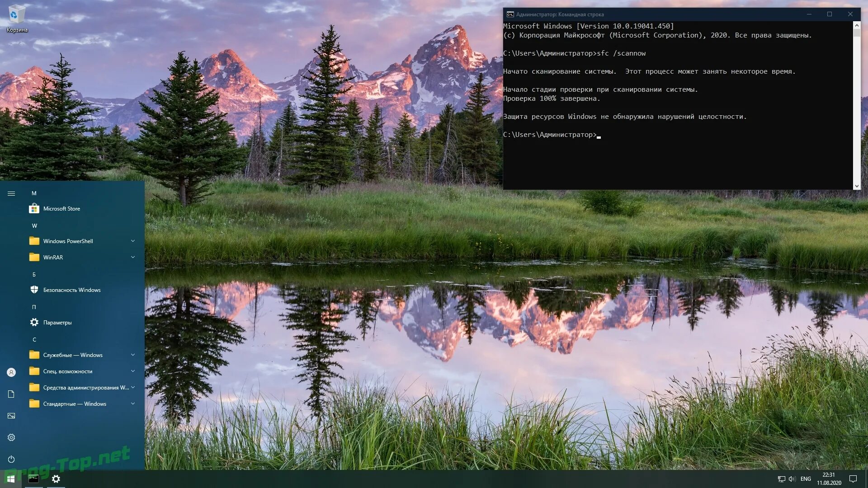Open the notification center icon
The image size is (868, 488).
pyautogui.click(x=853, y=479)
